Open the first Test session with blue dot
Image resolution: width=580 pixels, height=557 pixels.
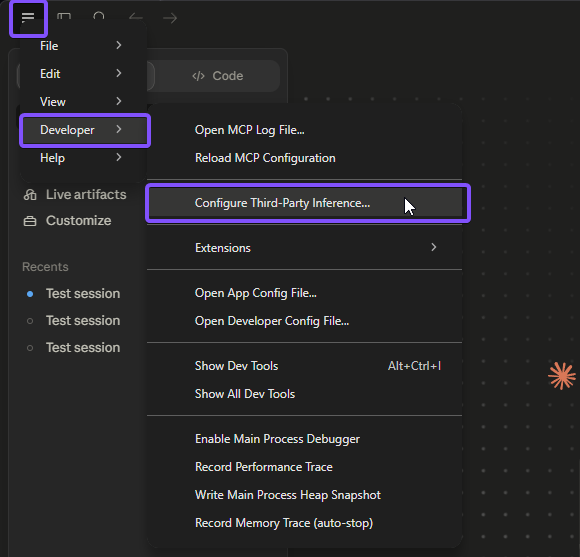click(74, 294)
